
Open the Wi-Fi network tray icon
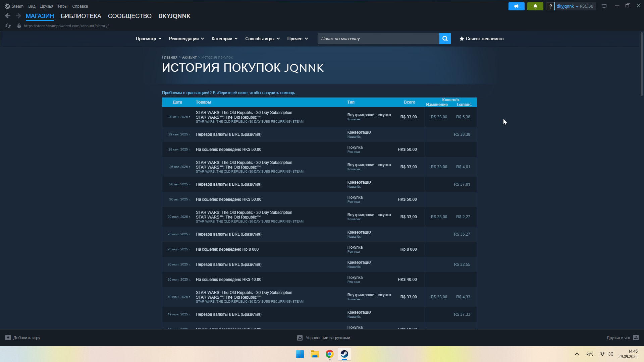(x=602, y=354)
